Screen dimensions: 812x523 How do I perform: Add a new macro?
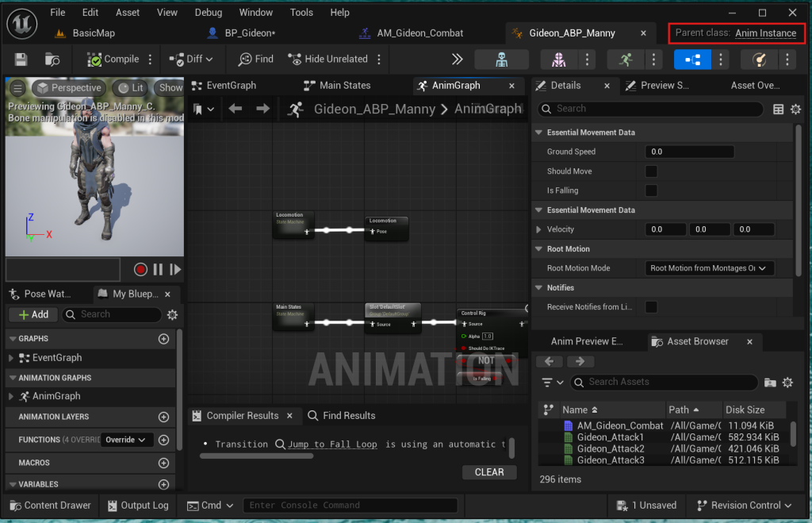pyautogui.click(x=163, y=463)
